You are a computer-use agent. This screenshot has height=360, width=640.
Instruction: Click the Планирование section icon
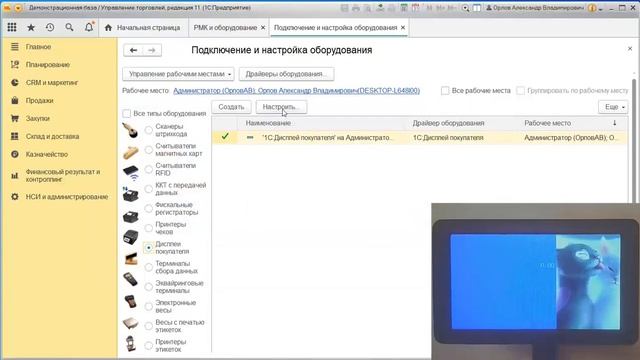point(15,64)
